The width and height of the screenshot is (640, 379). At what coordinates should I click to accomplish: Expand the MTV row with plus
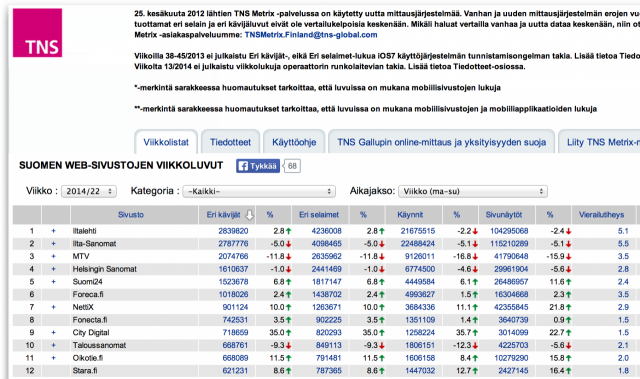point(53,256)
